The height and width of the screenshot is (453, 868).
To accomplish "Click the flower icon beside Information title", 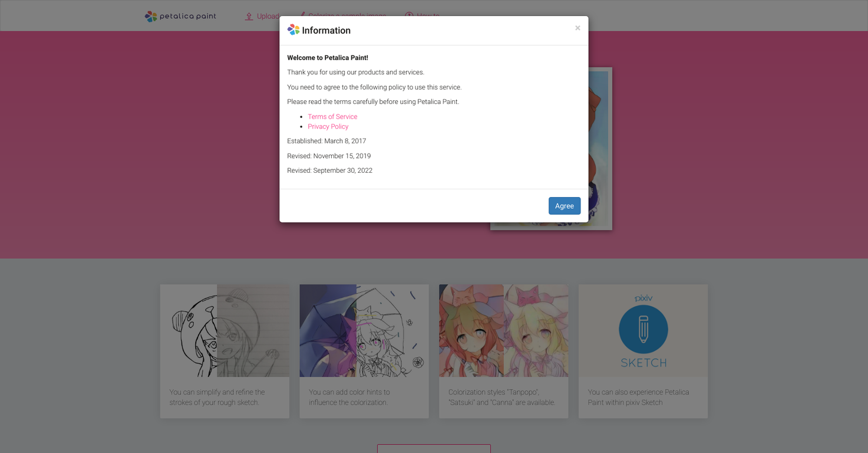I will point(293,30).
